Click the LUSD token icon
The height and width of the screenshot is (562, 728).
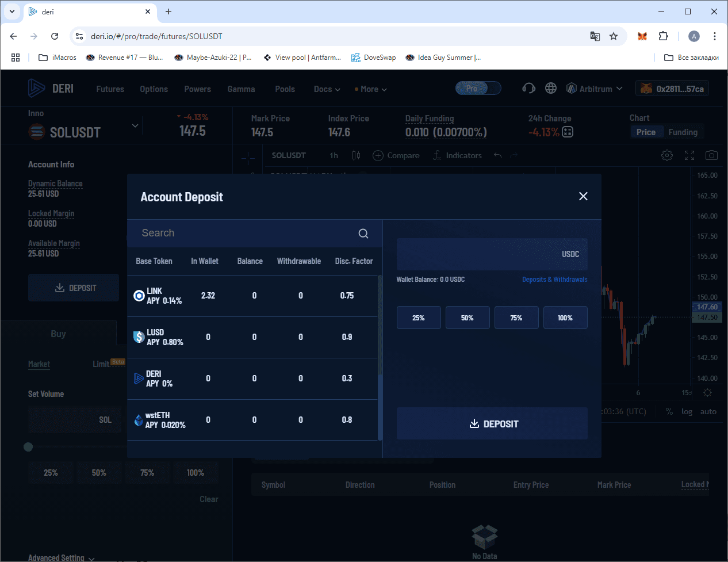139,337
